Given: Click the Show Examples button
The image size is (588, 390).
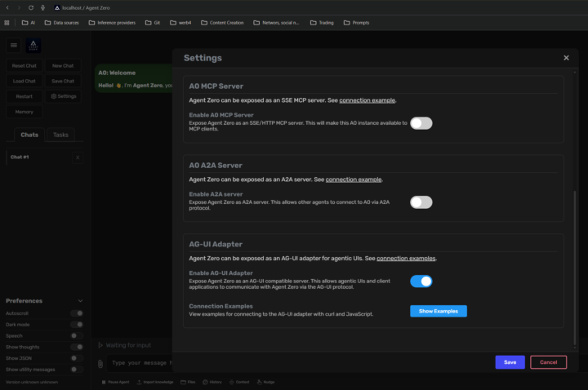Looking at the screenshot, I should 439,312.
